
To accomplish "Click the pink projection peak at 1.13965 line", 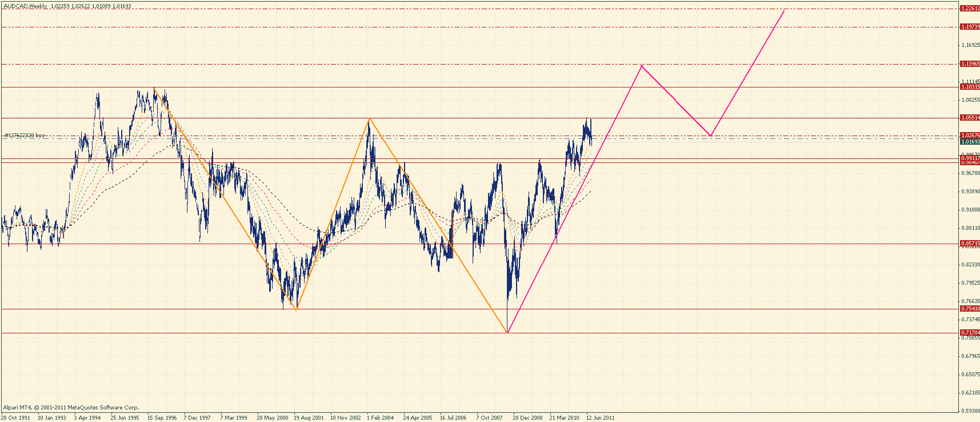I will [642, 66].
